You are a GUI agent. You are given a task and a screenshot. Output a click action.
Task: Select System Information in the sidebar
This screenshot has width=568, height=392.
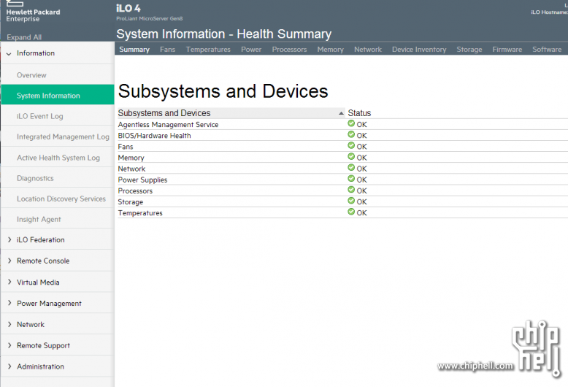click(58, 95)
